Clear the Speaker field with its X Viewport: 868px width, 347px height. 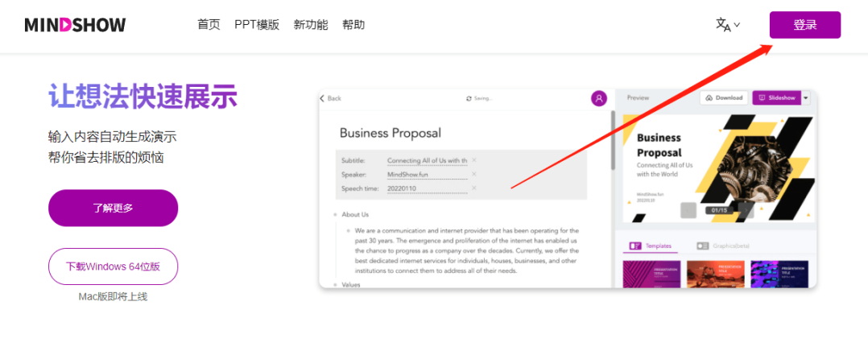pos(474,174)
